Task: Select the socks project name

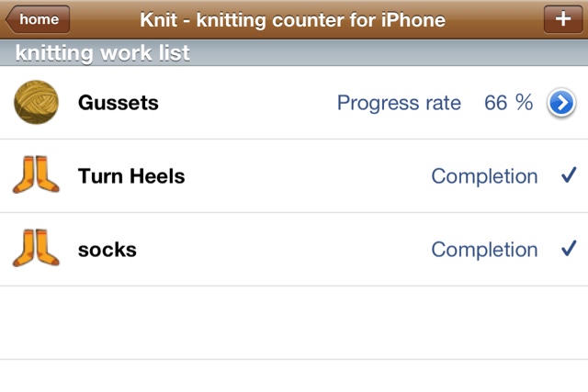Action: click(107, 250)
